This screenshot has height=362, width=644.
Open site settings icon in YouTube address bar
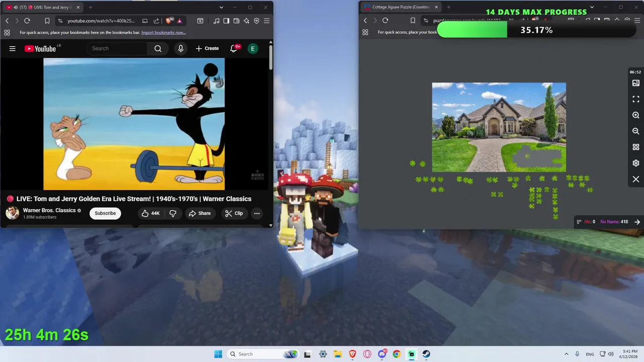point(60,21)
